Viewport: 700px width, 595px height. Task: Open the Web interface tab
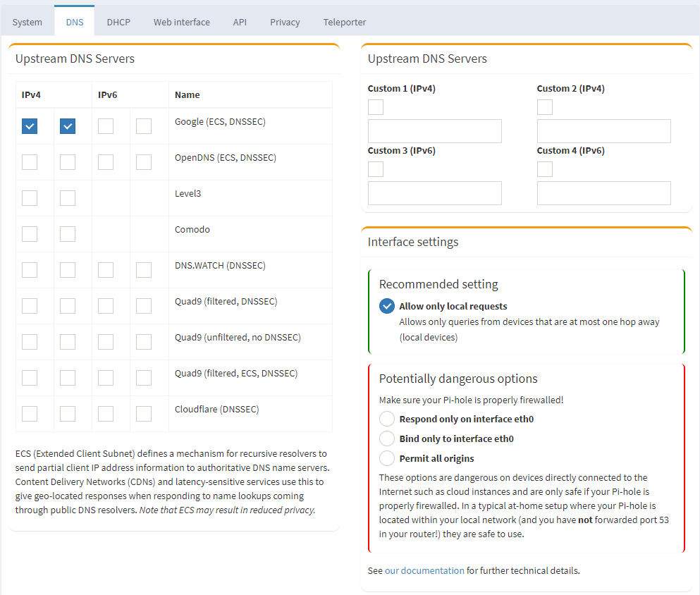tap(182, 22)
